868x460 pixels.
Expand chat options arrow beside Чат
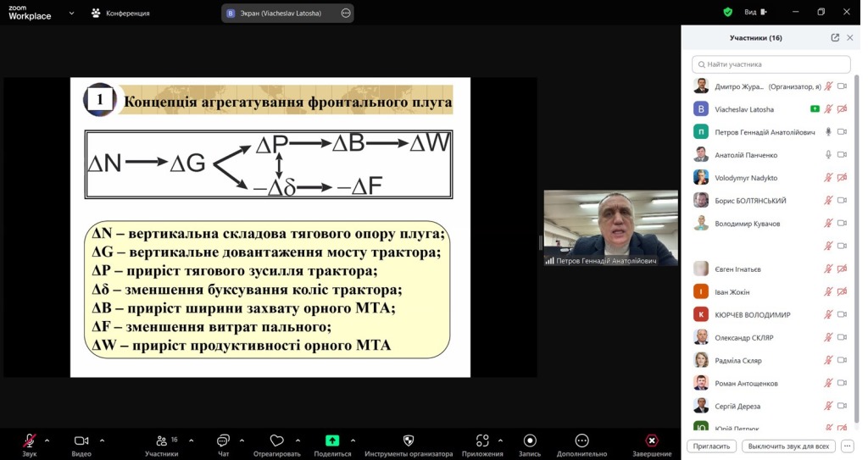pos(242,441)
